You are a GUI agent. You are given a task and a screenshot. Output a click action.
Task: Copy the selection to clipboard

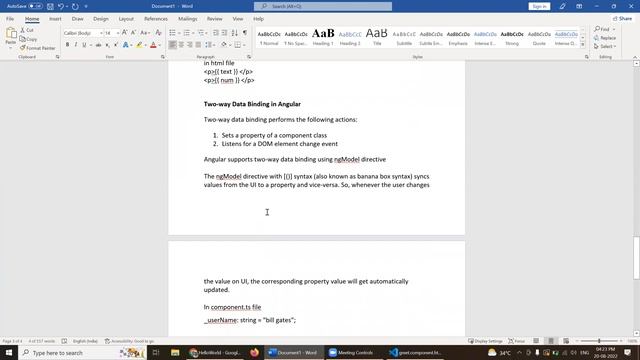tap(29, 39)
